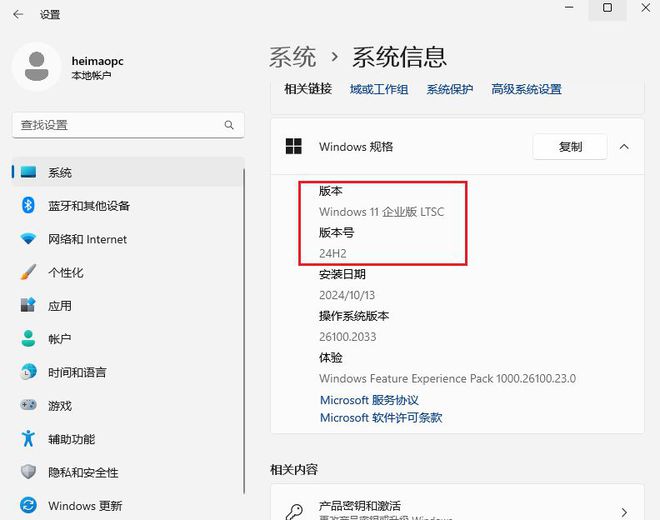Click the heimaopc account name
Image resolution: width=660 pixels, height=520 pixels.
click(x=97, y=61)
